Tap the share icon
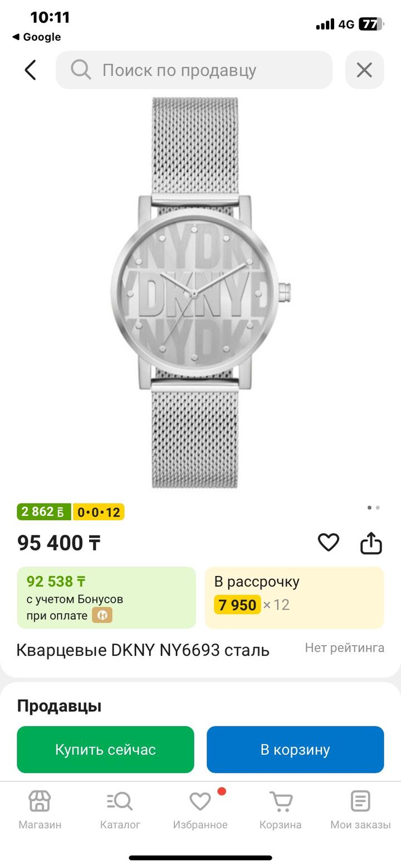 click(371, 543)
